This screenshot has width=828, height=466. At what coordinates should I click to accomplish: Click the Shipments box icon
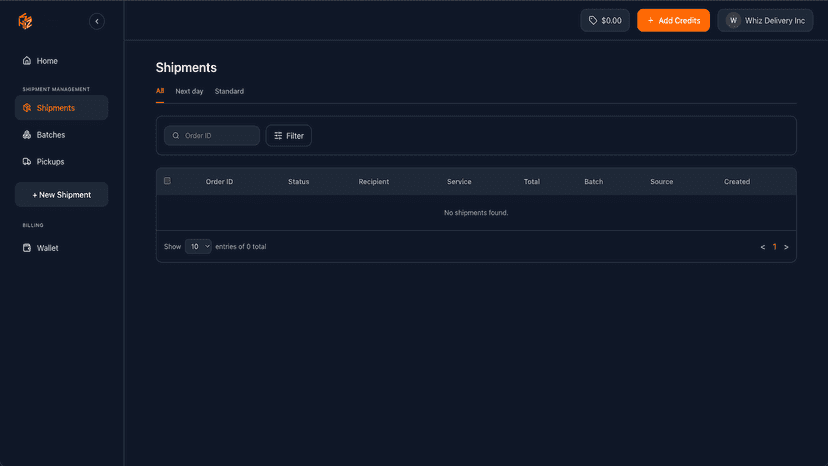(x=27, y=108)
